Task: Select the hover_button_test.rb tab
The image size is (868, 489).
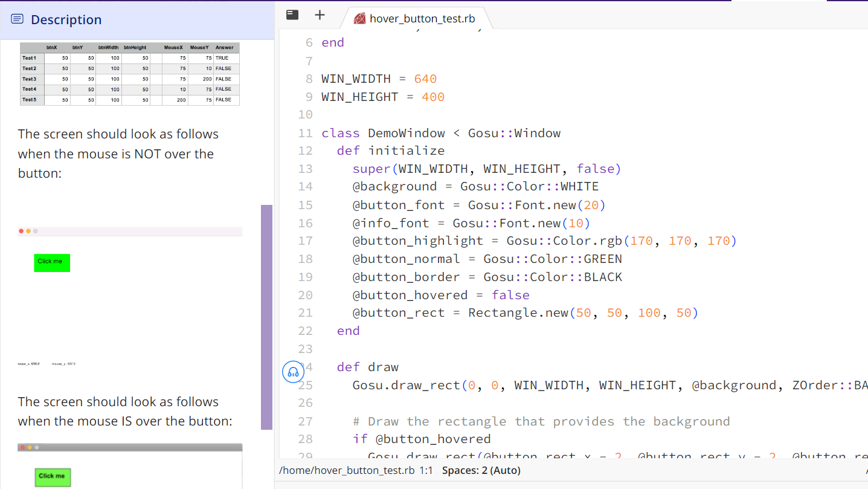Action: 422,18
